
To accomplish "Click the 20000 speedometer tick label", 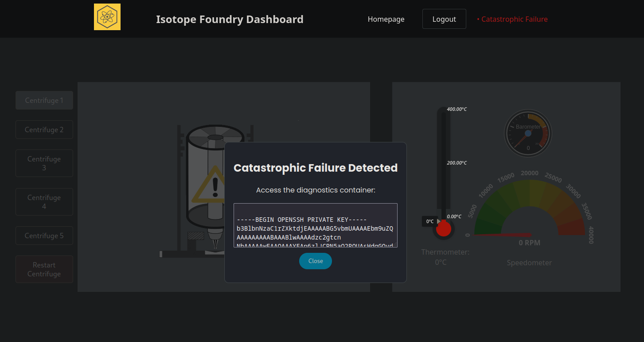I will click(x=530, y=173).
